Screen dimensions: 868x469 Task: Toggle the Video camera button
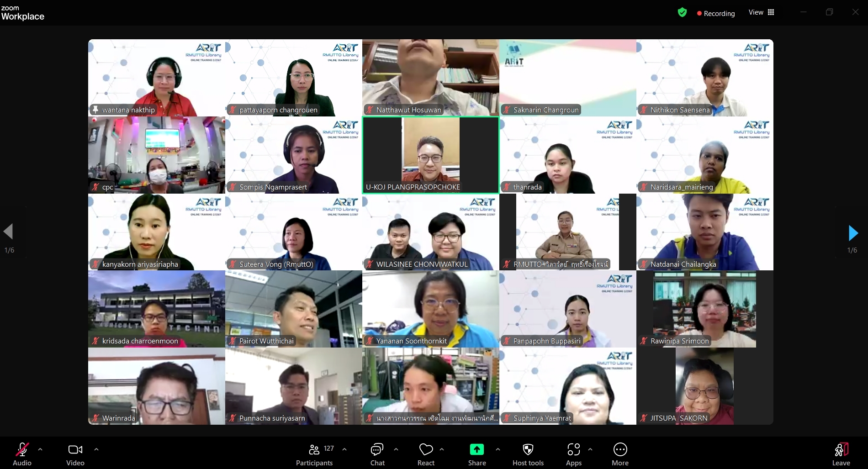[x=75, y=450]
